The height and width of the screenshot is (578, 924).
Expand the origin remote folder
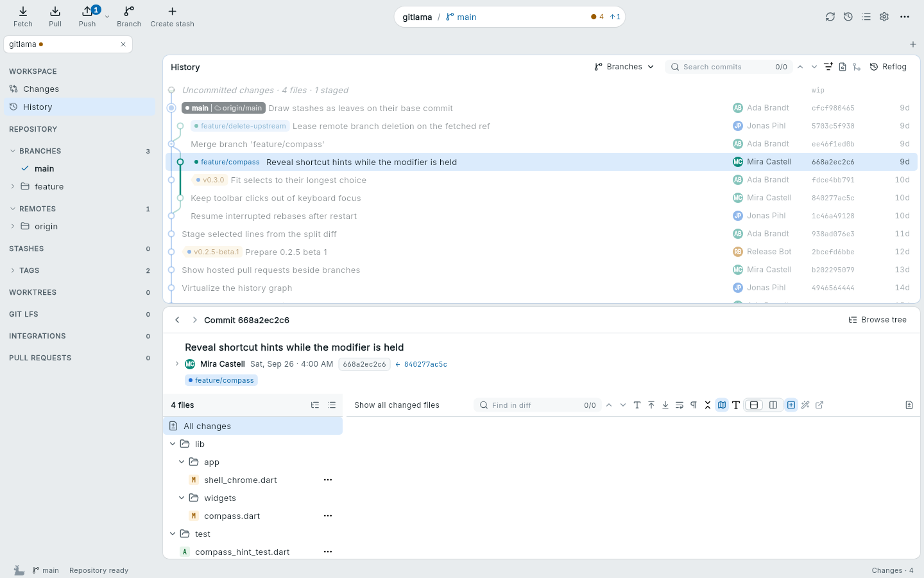[x=13, y=227]
